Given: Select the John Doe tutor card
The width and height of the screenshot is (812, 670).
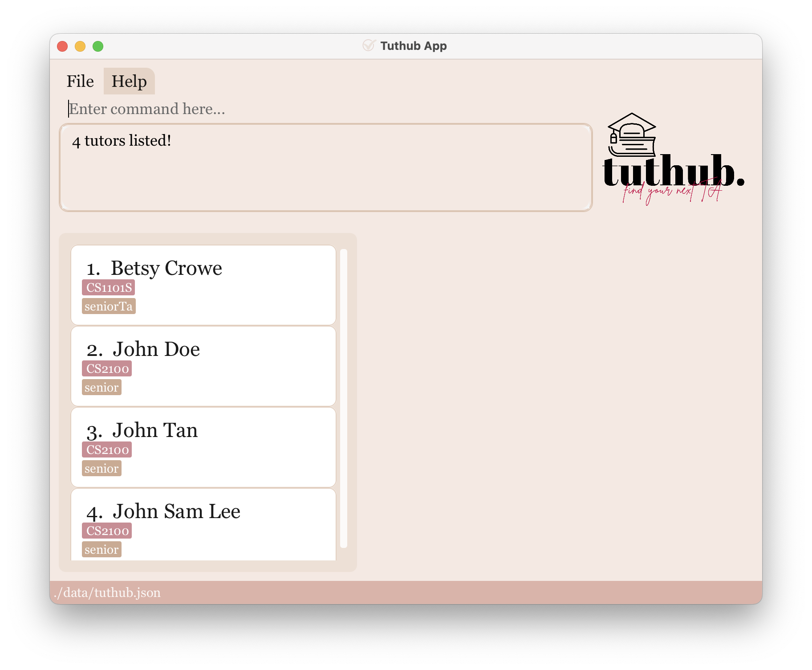Looking at the screenshot, I should tap(203, 366).
